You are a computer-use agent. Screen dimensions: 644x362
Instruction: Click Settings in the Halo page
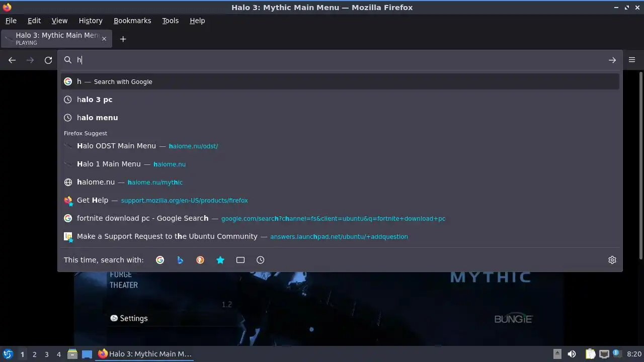[x=129, y=318]
